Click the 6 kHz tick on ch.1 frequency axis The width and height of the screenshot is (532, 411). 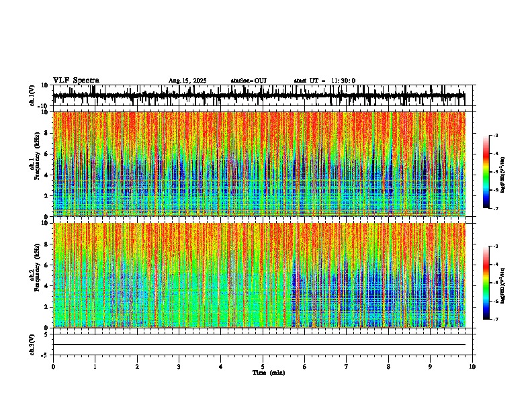[47, 154]
